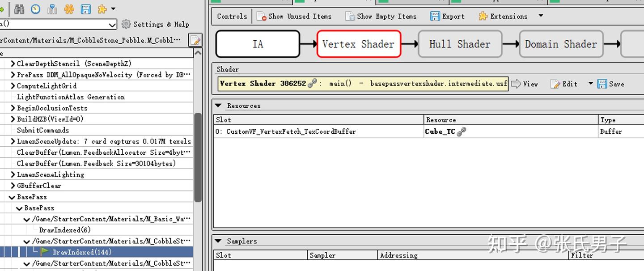
Task: Click the Export icon in the pipeline toolbar
Action: 435,16
